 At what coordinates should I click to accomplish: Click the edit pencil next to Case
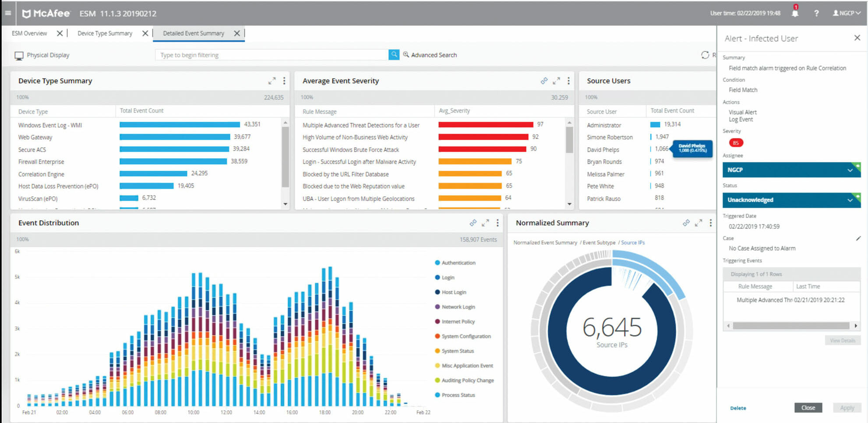(859, 238)
